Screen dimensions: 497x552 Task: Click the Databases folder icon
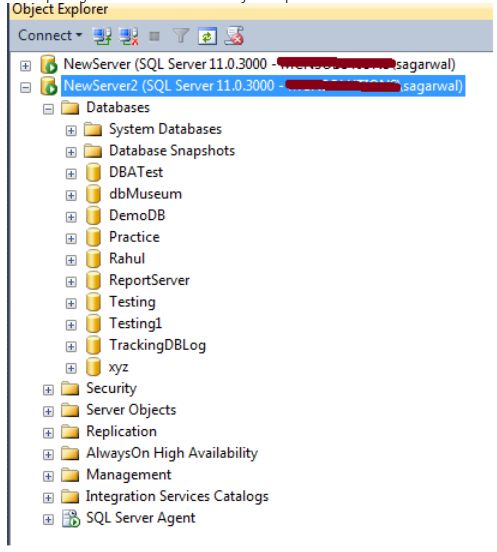click(x=70, y=108)
